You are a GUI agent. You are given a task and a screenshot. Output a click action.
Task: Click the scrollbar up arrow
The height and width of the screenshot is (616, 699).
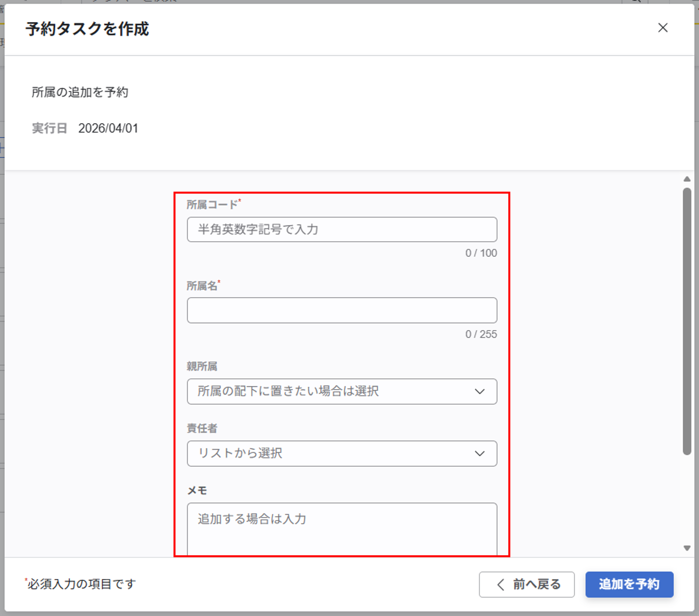(x=687, y=179)
